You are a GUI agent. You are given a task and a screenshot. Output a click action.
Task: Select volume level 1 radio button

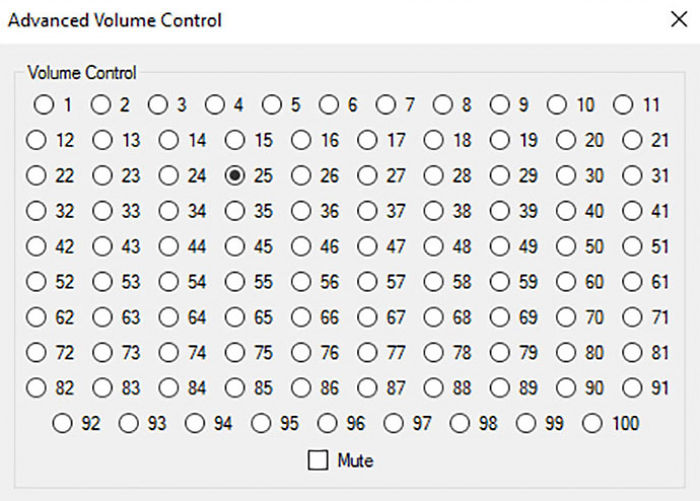(44, 105)
